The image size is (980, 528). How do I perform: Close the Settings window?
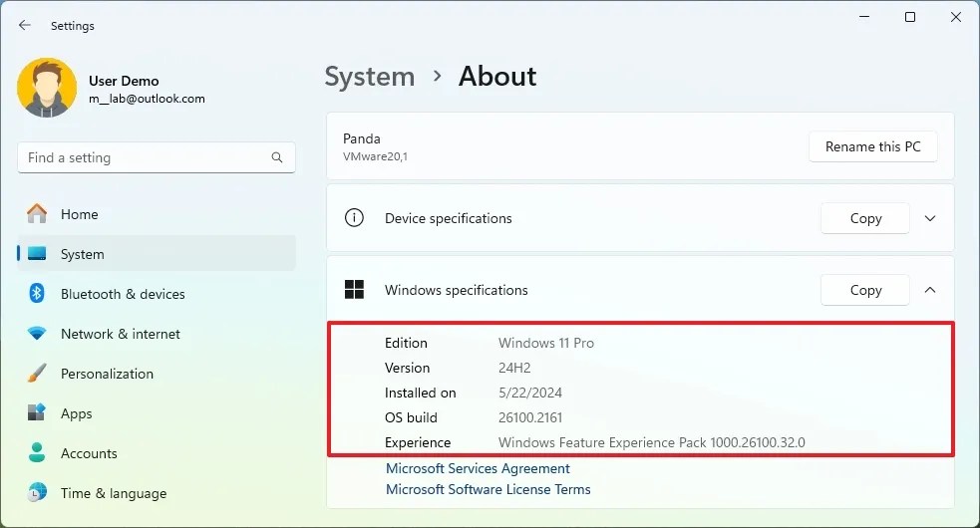(x=956, y=17)
